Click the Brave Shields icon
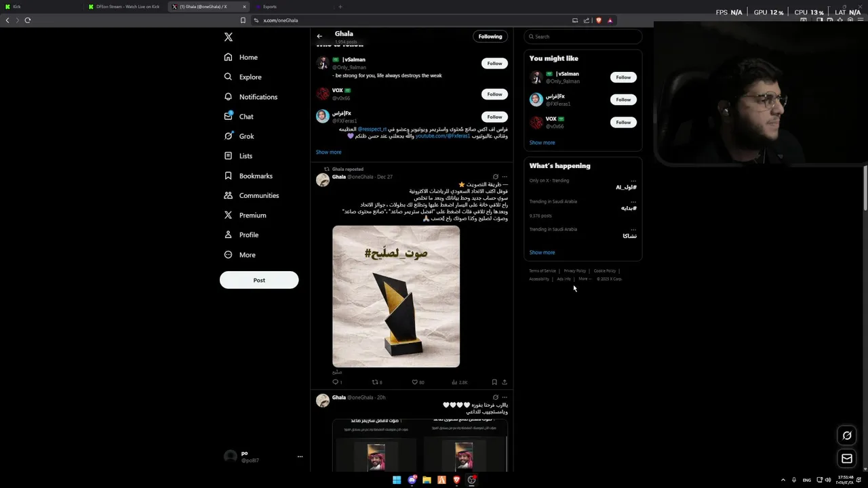The image size is (868, 488). point(598,20)
